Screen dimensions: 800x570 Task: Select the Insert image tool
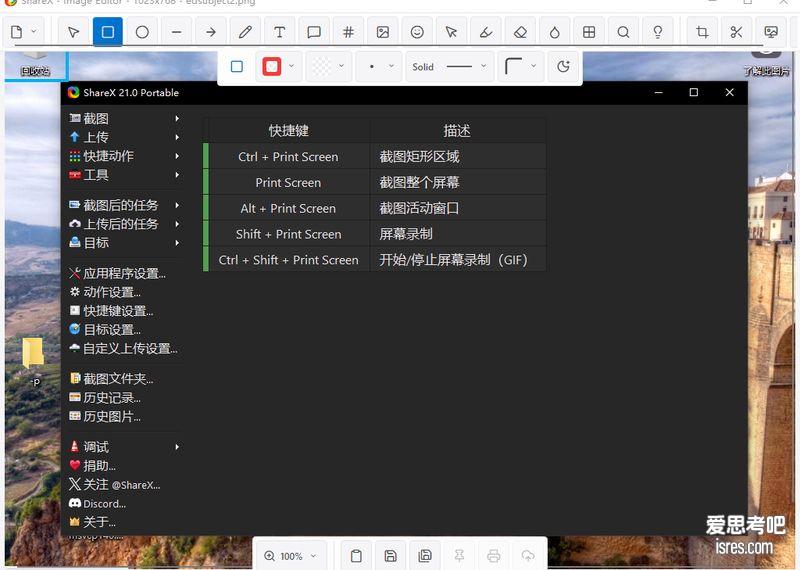point(383,32)
